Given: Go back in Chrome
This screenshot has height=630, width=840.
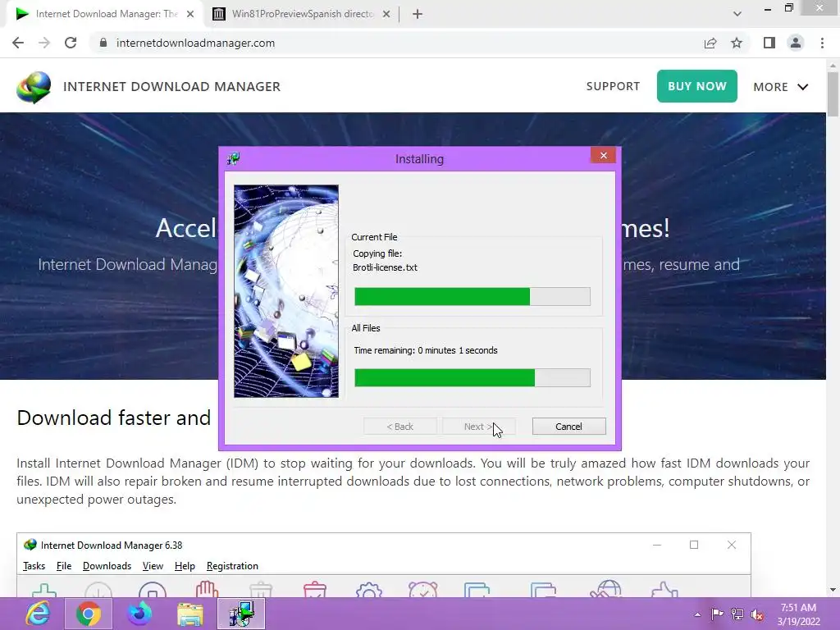Looking at the screenshot, I should pos(18,43).
